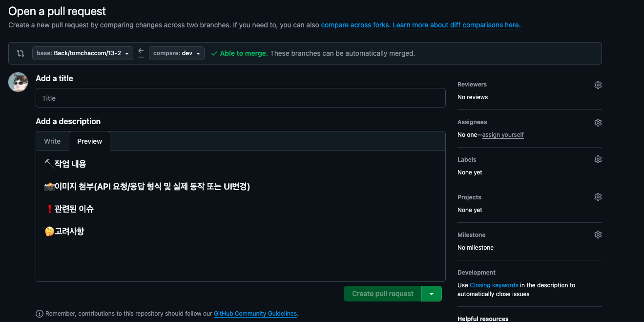
Task: Click the No reviews text
Action: [473, 97]
